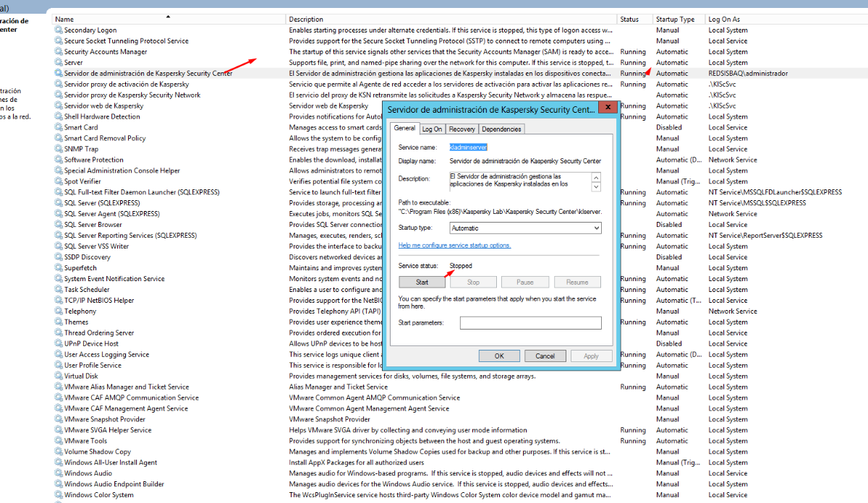Start the Kaspersky administration service
Screen dimensions: 868x503
tap(422, 283)
